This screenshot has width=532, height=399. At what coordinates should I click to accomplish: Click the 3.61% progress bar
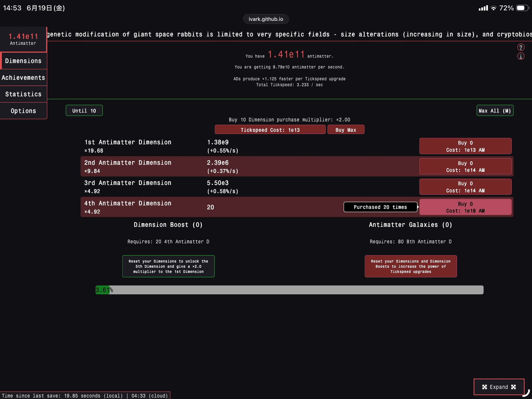289,290
